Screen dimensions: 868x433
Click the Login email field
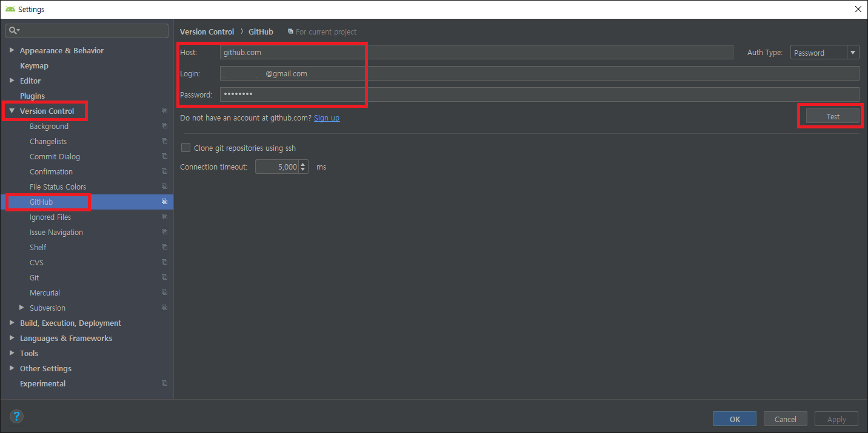point(539,73)
